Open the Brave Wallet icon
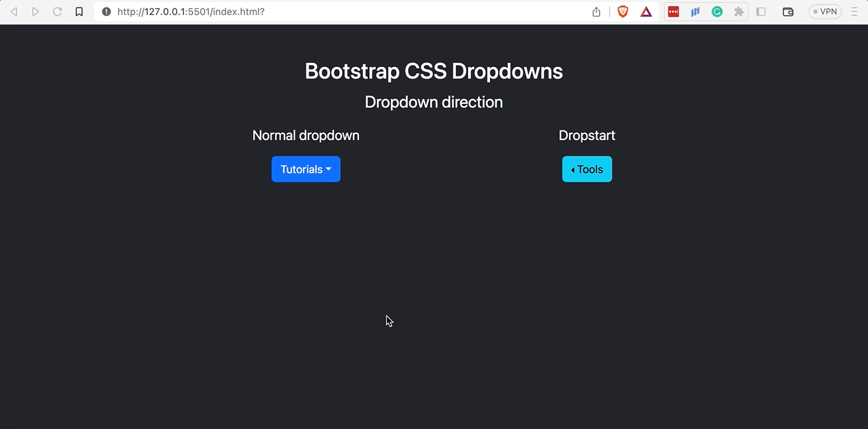The height and width of the screenshot is (429, 868). tap(788, 12)
